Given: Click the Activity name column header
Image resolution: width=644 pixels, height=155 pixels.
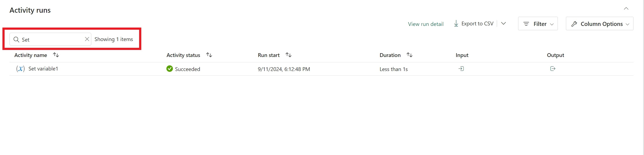Looking at the screenshot, I should coord(31,55).
